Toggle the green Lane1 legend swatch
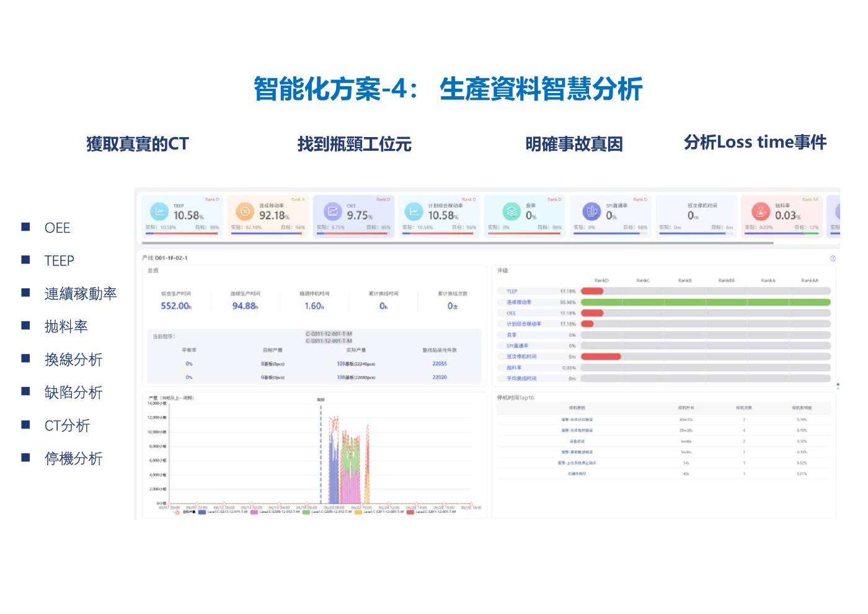The height and width of the screenshot is (614, 868). [x=306, y=512]
